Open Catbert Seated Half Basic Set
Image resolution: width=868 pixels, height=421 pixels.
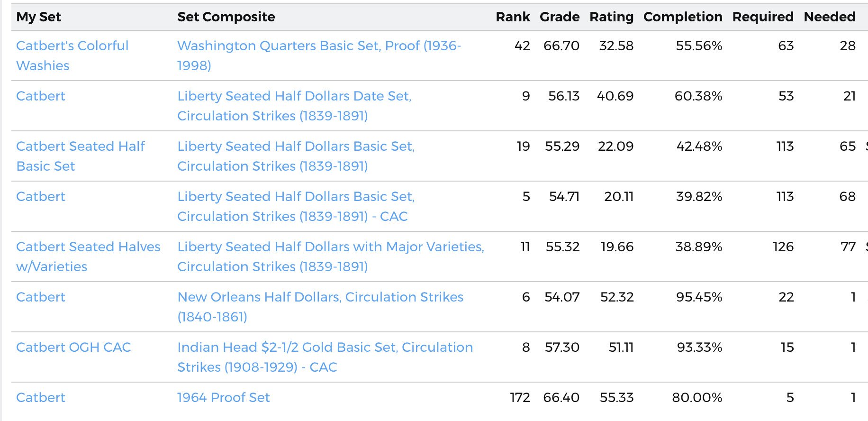point(81,156)
